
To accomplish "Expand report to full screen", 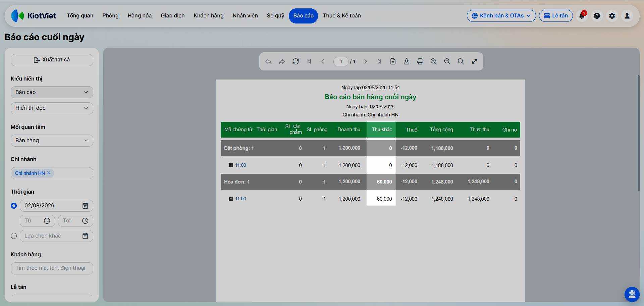I will (474, 61).
